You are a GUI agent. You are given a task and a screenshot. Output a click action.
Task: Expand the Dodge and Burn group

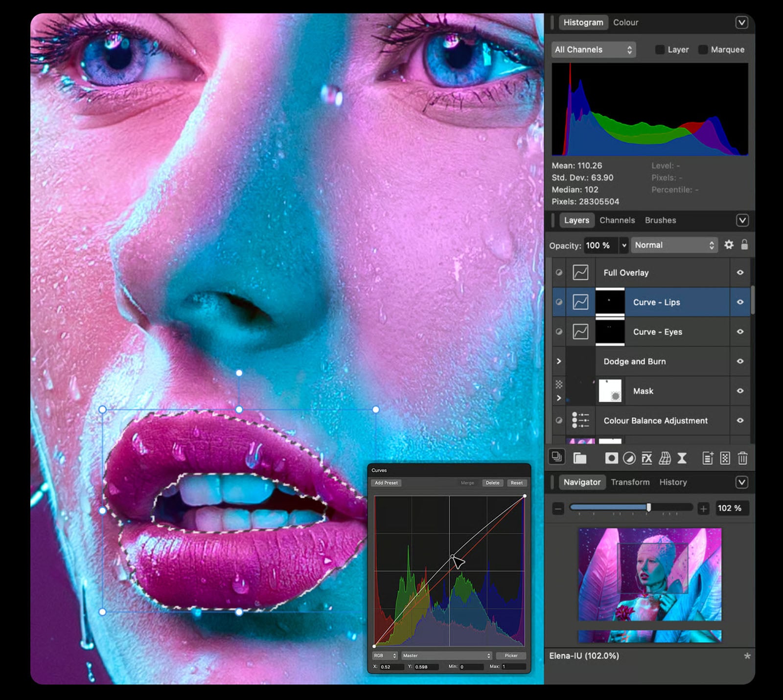pos(559,361)
